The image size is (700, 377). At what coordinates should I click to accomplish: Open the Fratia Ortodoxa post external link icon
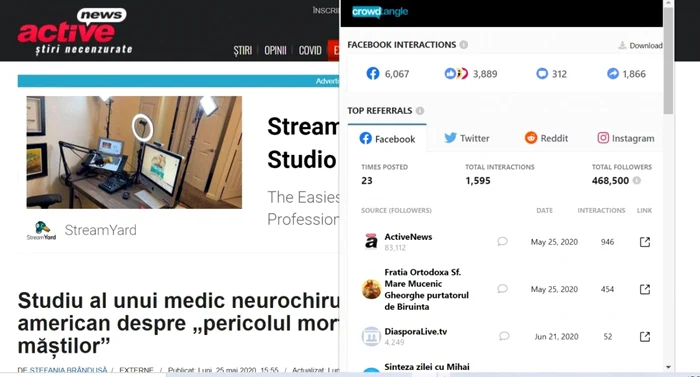coord(645,289)
